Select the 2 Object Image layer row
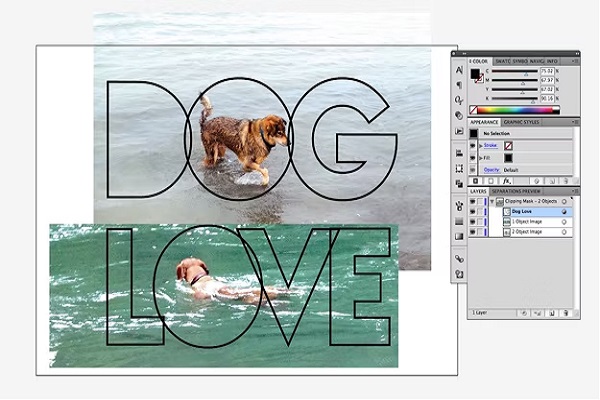The height and width of the screenshot is (400, 600). (x=530, y=232)
